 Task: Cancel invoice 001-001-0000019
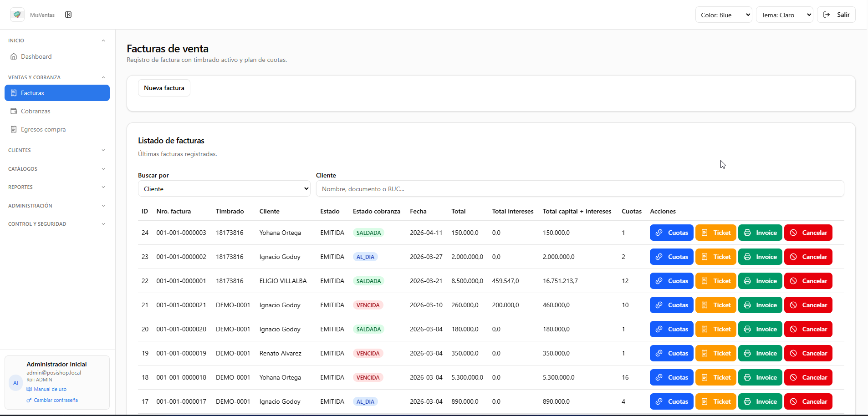tap(808, 353)
